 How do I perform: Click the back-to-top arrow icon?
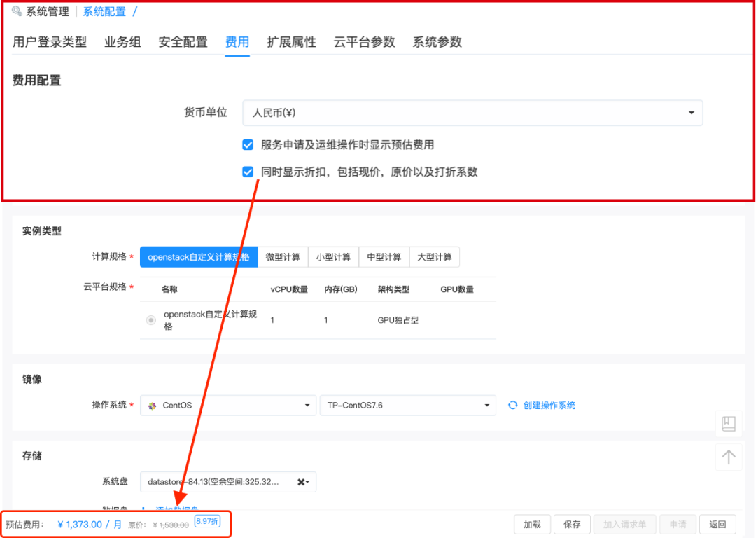(x=729, y=457)
